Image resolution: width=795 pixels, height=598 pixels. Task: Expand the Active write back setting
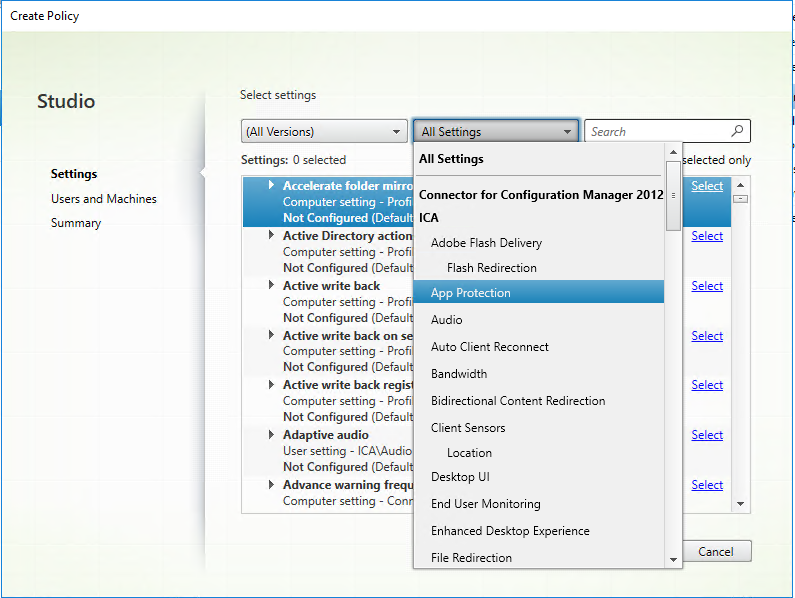[x=272, y=285]
